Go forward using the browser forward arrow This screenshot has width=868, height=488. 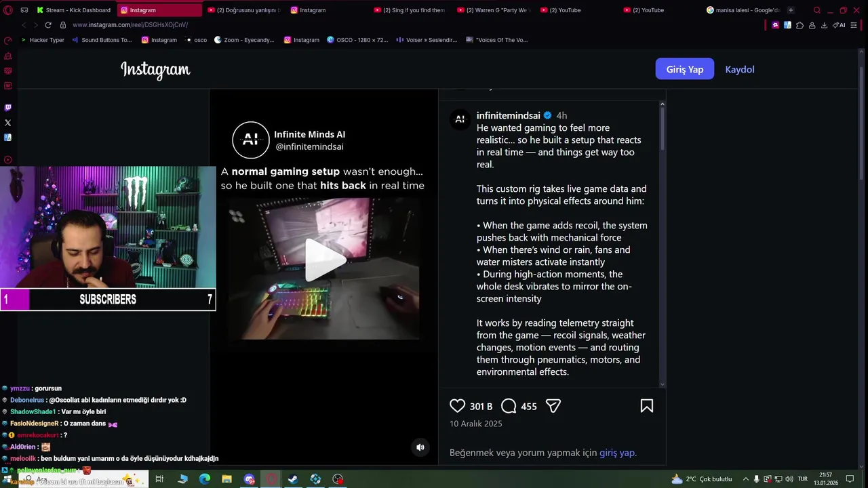[35, 25]
